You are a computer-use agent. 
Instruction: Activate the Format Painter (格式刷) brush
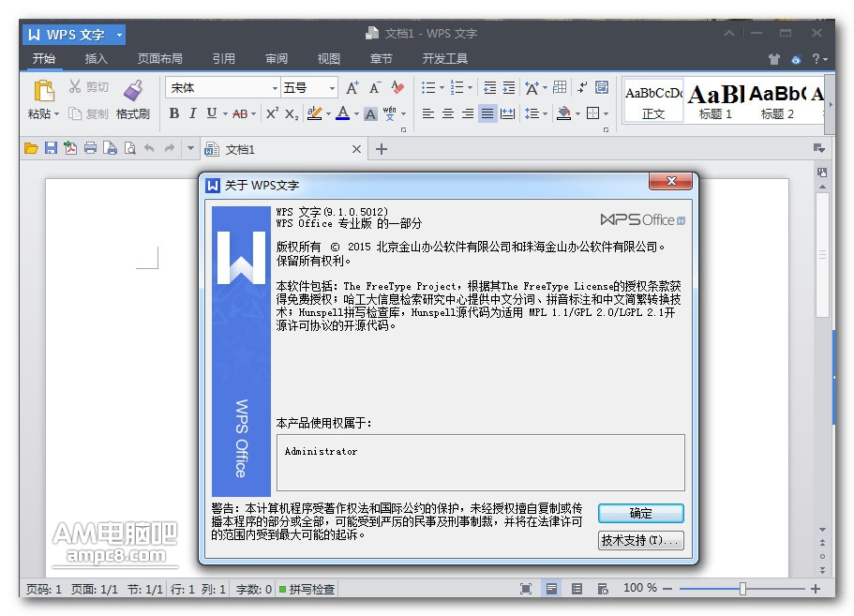[132, 90]
